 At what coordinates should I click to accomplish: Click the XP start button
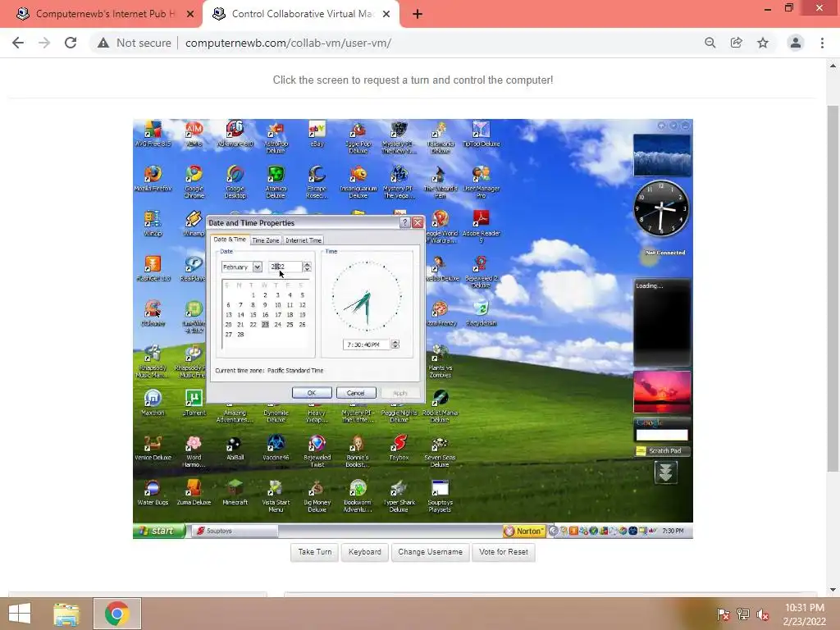[x=159, y=531]
